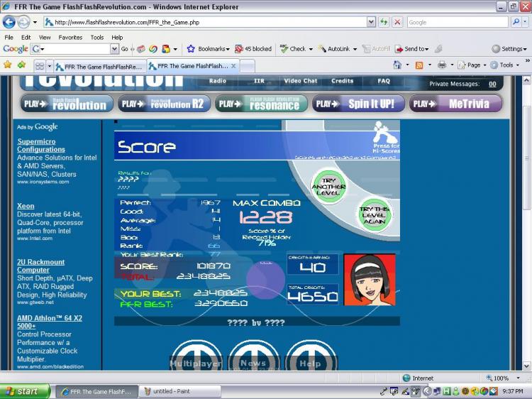Switch to the first FFR The Game tab

click(99, 65)
